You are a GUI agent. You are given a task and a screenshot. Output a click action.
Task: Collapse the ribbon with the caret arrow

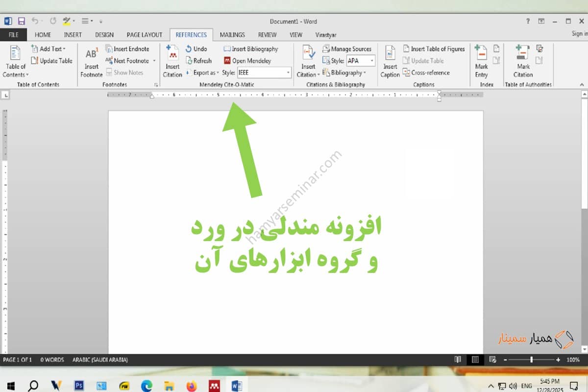(582, 85)
